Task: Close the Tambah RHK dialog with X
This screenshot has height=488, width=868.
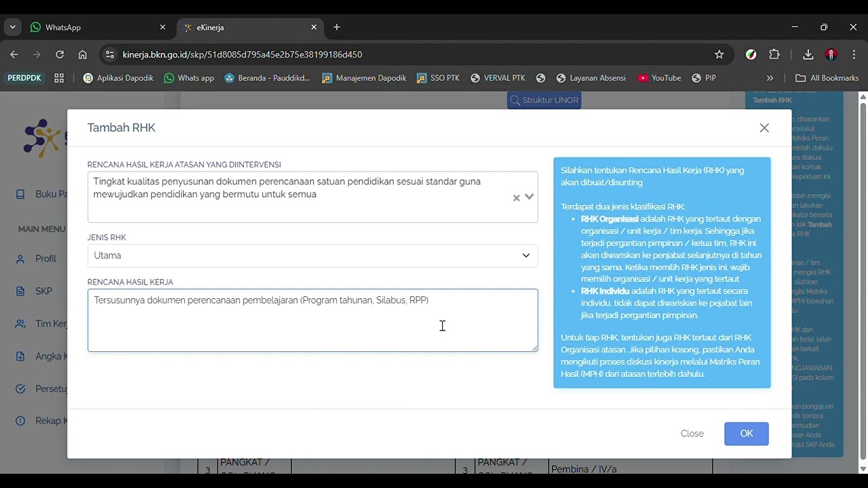Action: click(764, 127)
